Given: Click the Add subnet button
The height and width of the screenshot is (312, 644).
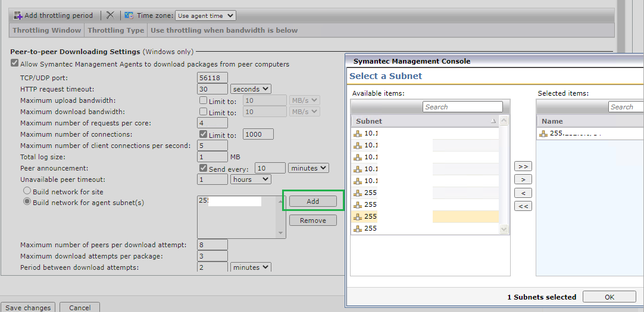Looking at the screenshot, I should click(x=313, y=201).
